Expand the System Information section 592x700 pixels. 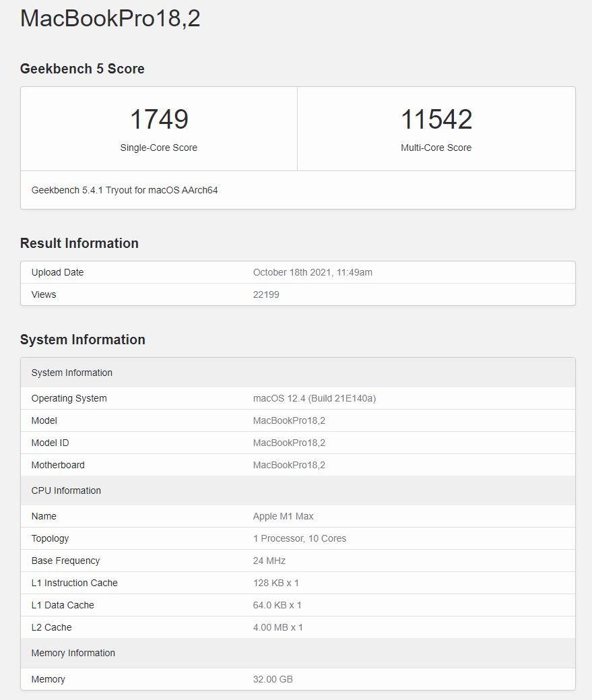pyautogui.click(x=83, y=340)
